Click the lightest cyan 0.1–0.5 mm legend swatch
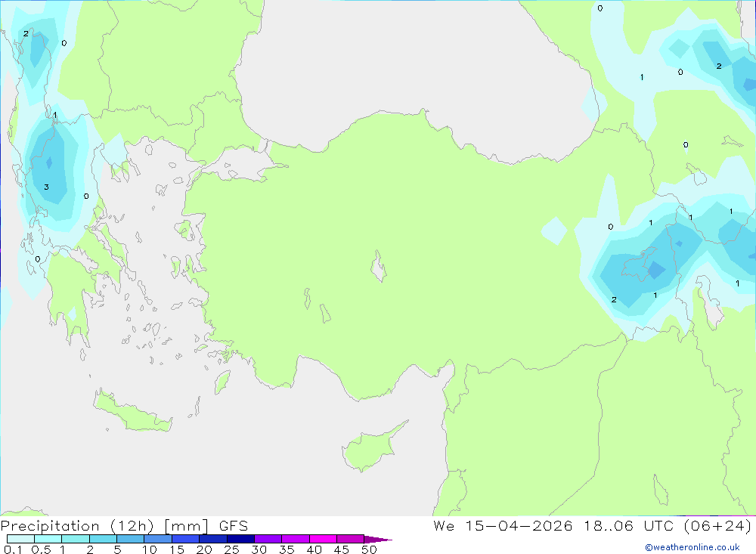 pos(20,539)
